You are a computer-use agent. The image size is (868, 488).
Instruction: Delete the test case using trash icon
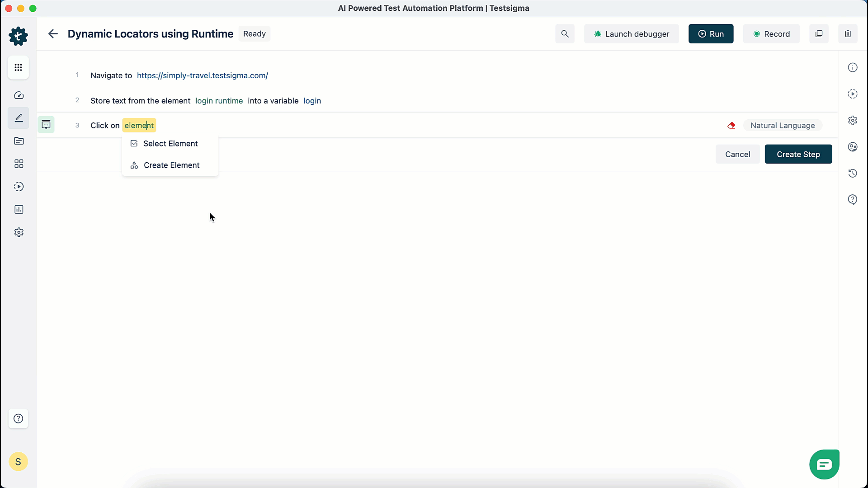point(848,33)
